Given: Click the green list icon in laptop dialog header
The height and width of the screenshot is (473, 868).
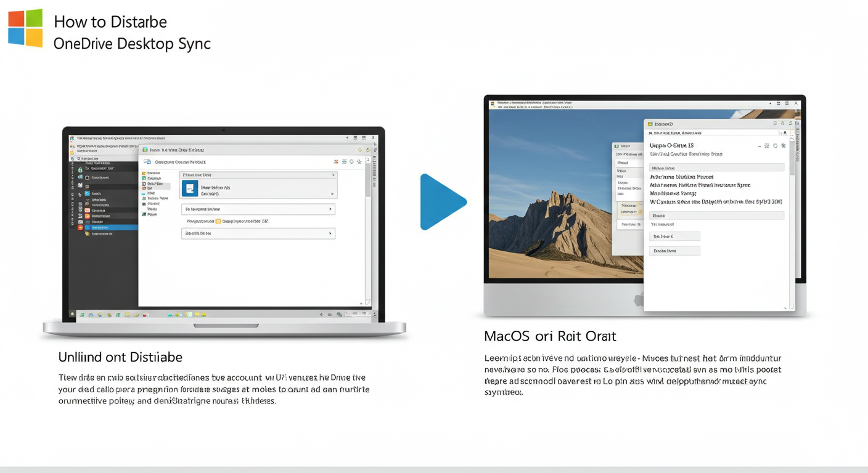Looking at the screenshot, I should tap(343, 162).
